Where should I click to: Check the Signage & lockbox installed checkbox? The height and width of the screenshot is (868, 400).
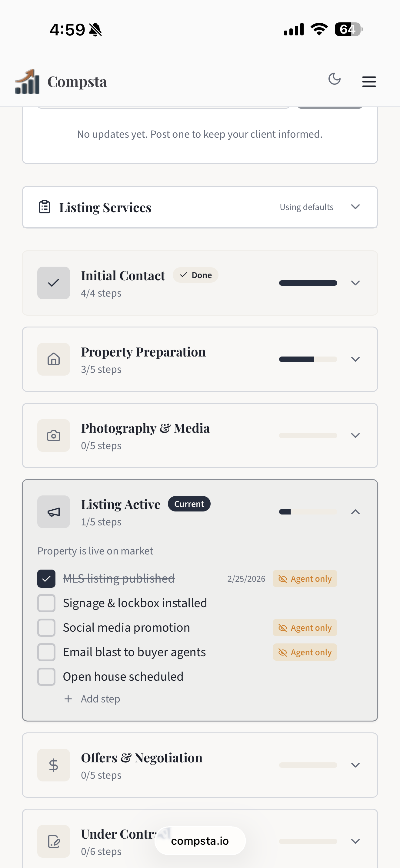(x=46, y=603)
